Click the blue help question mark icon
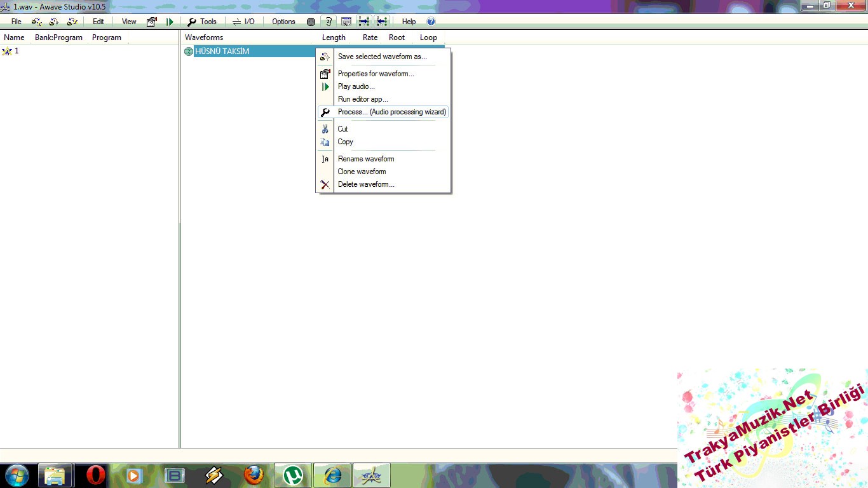The height and width of the screenshot is (488, 868). tap(431, 22)
